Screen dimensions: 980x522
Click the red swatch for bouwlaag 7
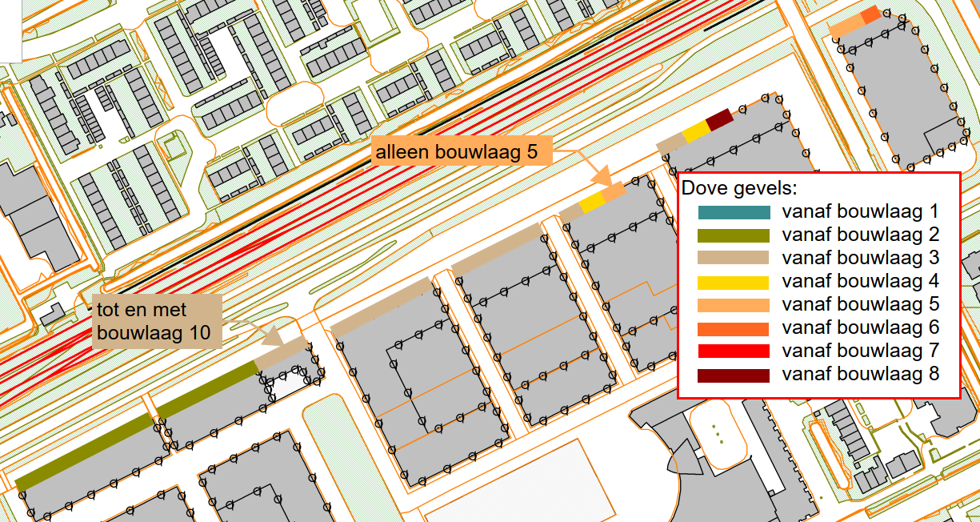[x=734, y=351]
